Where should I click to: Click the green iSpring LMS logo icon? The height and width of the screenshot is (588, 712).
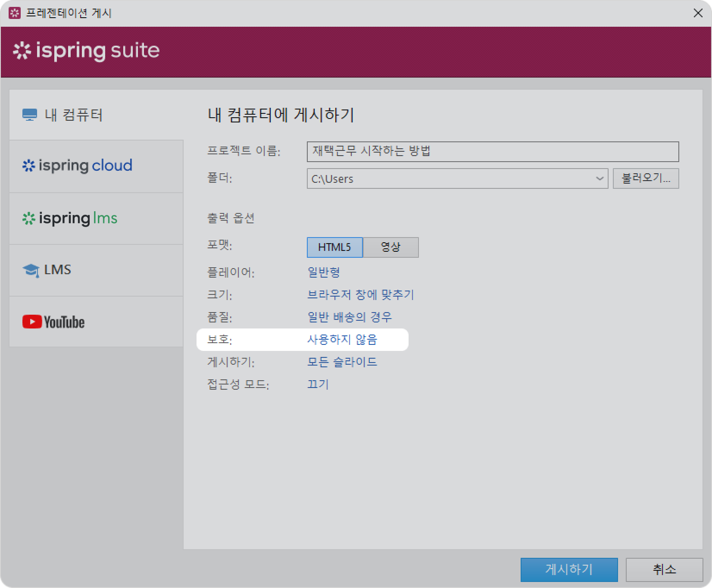point(28,219)
